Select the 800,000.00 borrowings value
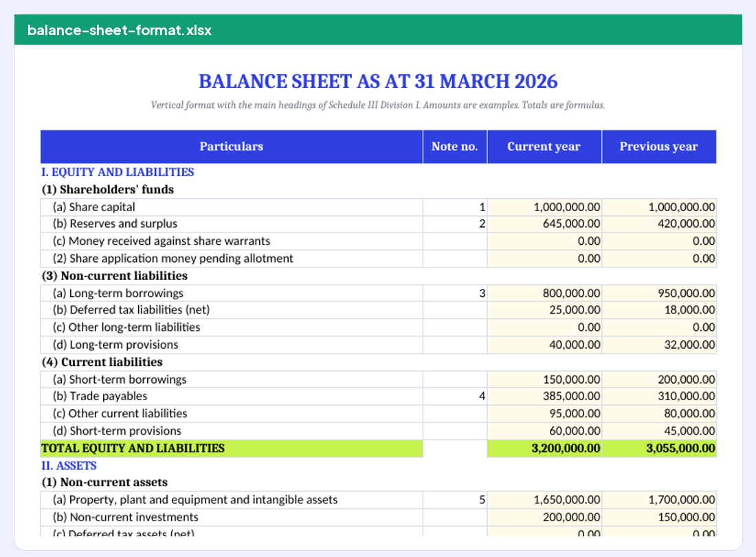This screenshot has height=557, width=756. 544,293
